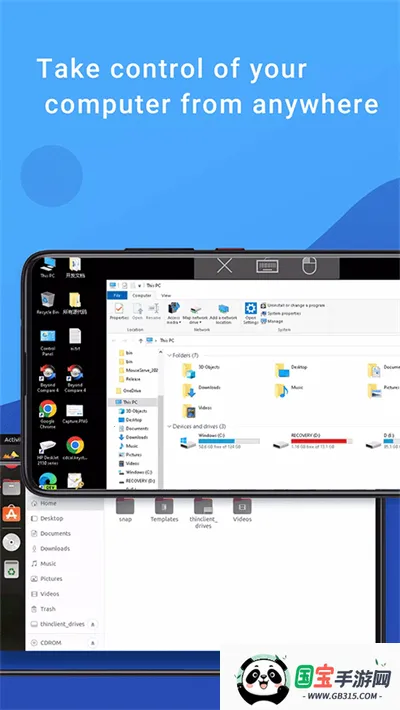Select MouseServe folder in navigation pane
Image resolution: width=400 pixels, height=710 pixels.
(x=138, y=370)
